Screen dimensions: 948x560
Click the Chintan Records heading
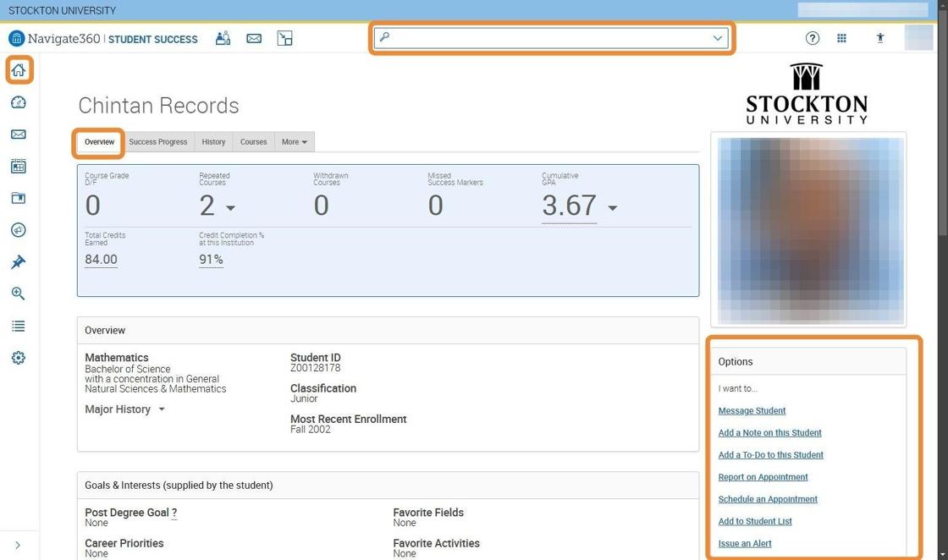158,106
